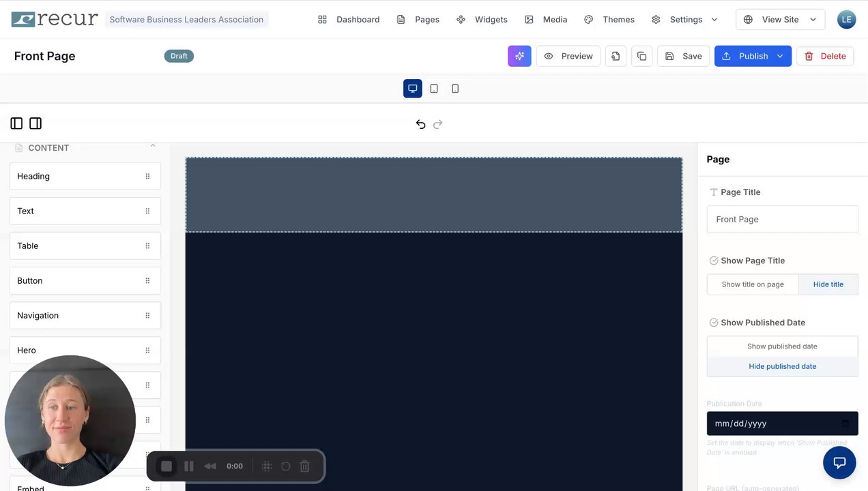Screen dimensions: 868x491
Task: Click the drag handle on Heading block
Action: point(147,176)
